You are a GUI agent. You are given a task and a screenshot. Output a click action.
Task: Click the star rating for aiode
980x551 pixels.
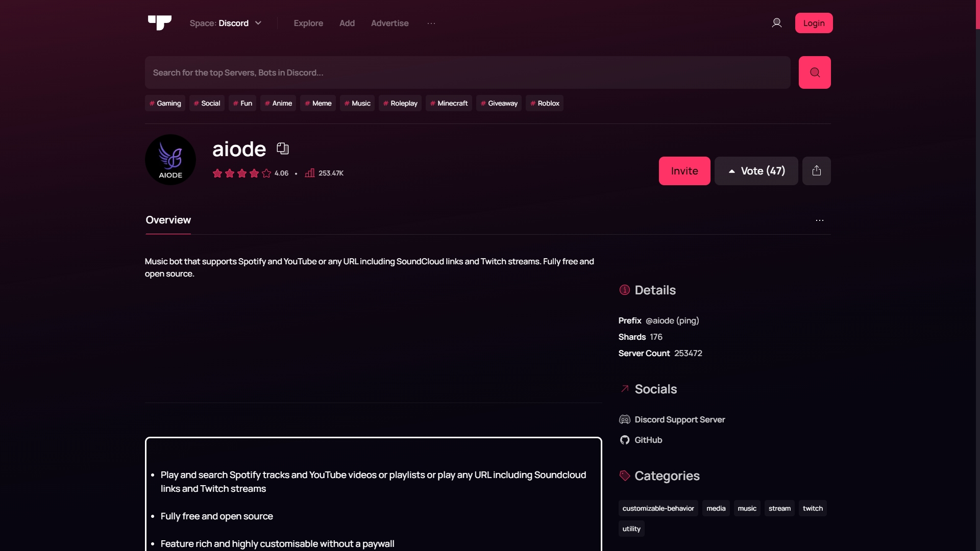(242, 173)
